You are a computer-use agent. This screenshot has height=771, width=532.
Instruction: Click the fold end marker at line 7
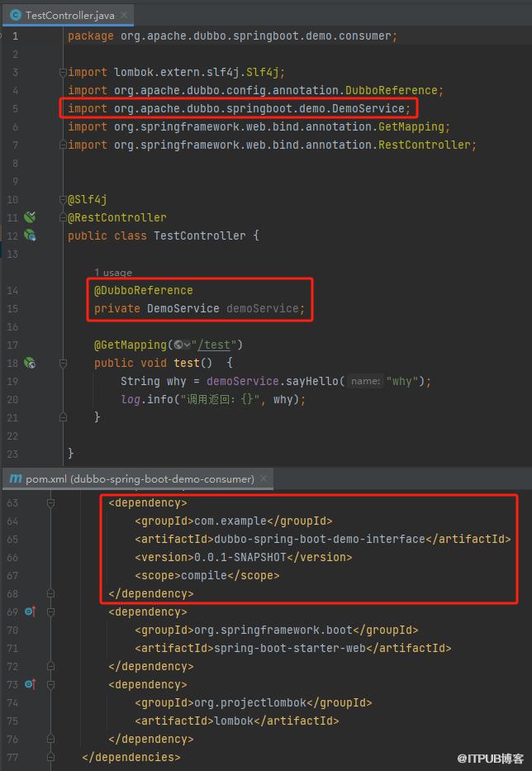(63, 145)
